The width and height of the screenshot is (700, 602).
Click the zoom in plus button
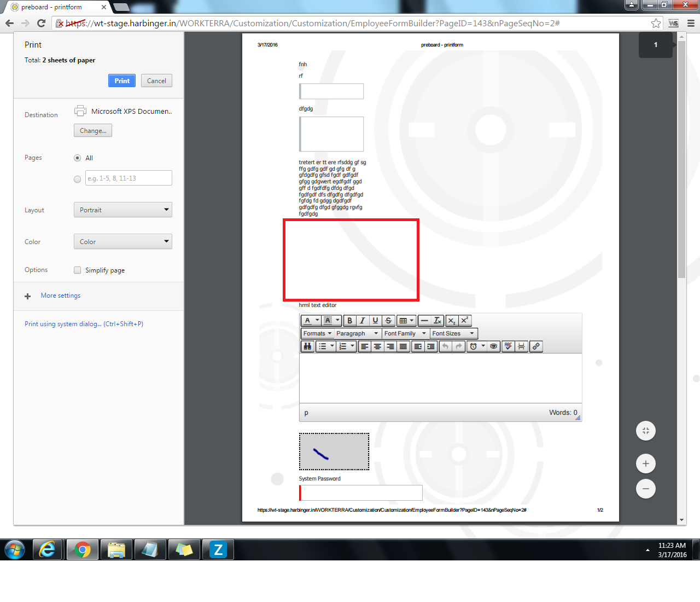pyautogui.click(x=646, y=464)
